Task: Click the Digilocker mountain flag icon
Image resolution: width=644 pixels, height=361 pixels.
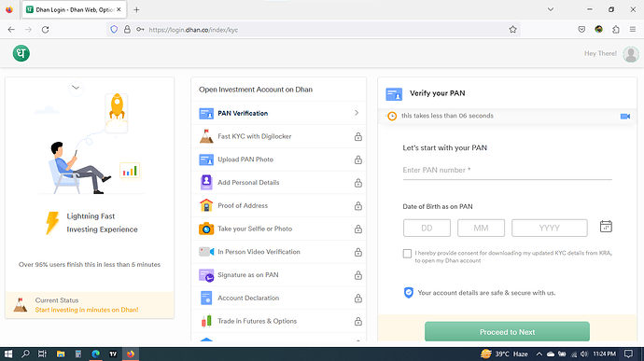Action: (206, 136)
